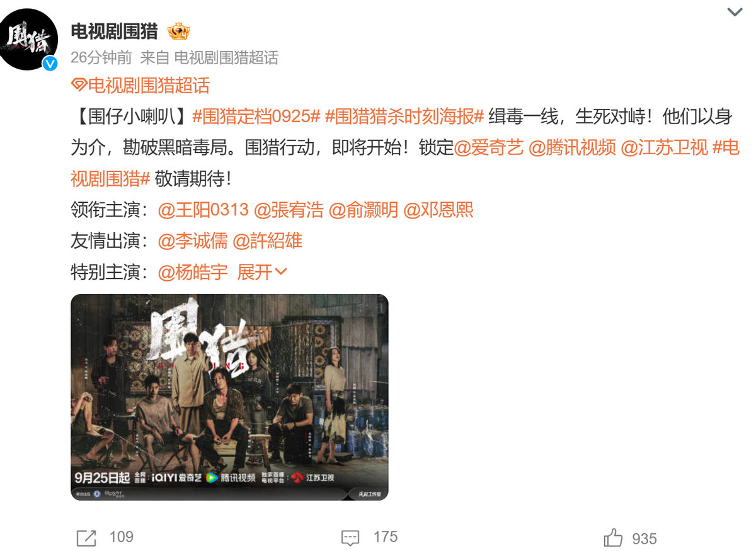Open comments via speech bubble icon

click(x=350, y=538)
